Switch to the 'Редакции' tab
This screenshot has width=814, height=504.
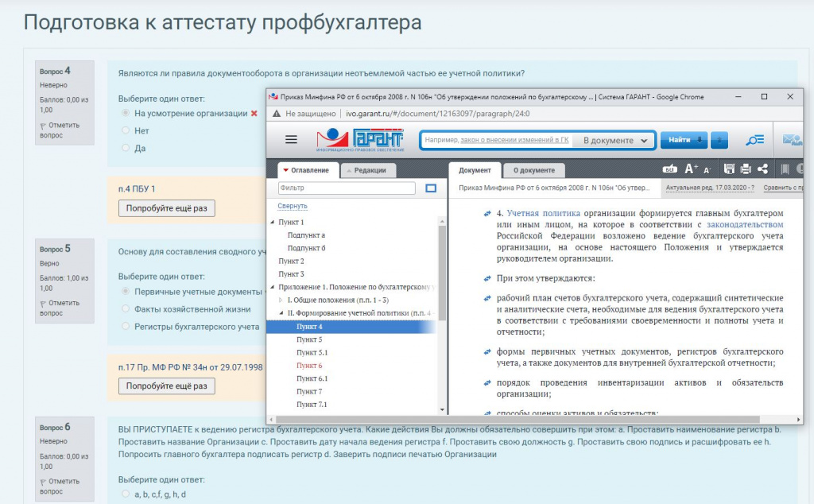pyautogui.click(x=370, y=170)
